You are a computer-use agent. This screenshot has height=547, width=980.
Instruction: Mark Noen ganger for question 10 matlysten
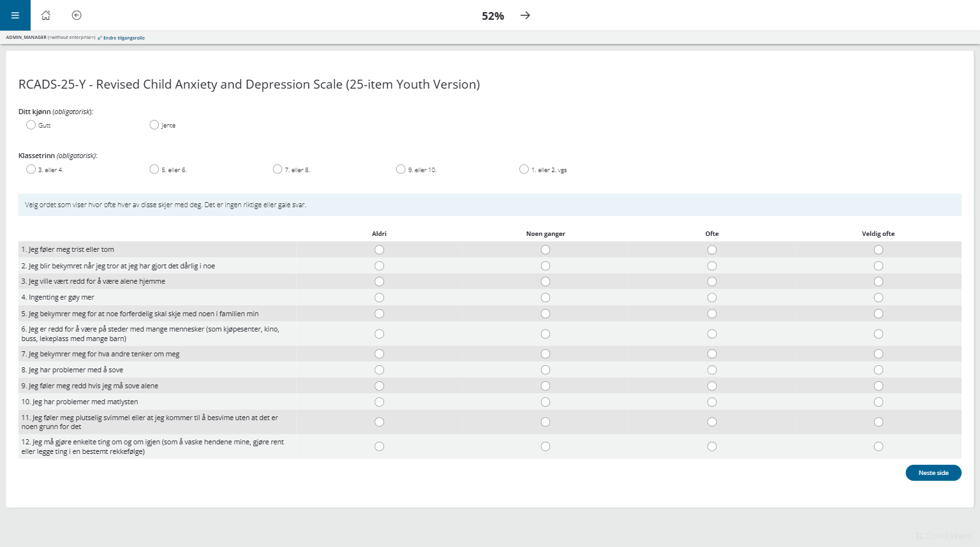(x=546, y=402)
